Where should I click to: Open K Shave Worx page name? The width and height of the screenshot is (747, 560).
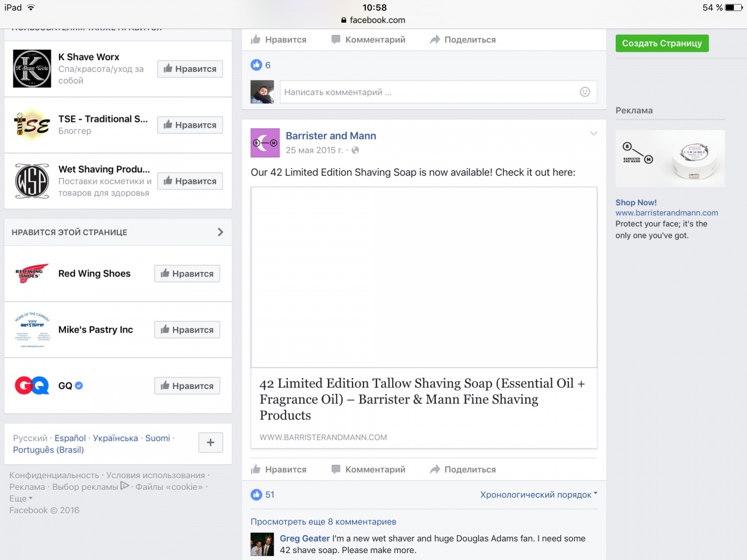tap(89, 57)
